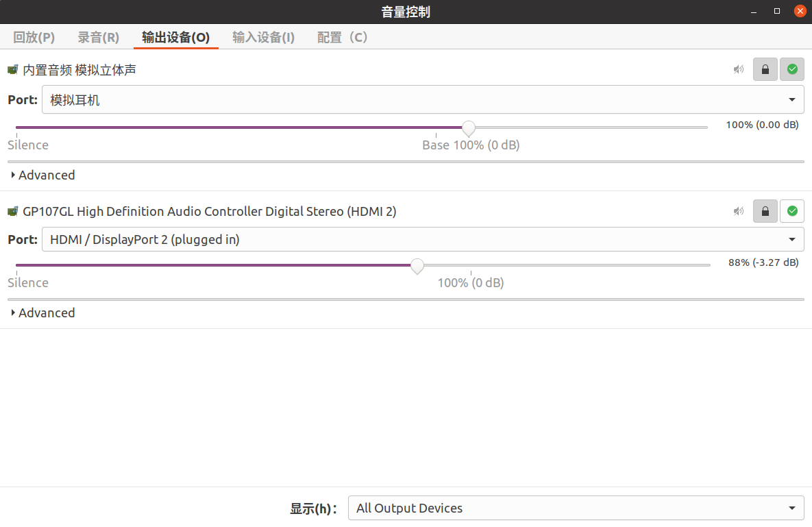The width and height of the screenshot is (812, 527).
Task: Set HDMI volume slider to a new level
Action: [417, 265]
